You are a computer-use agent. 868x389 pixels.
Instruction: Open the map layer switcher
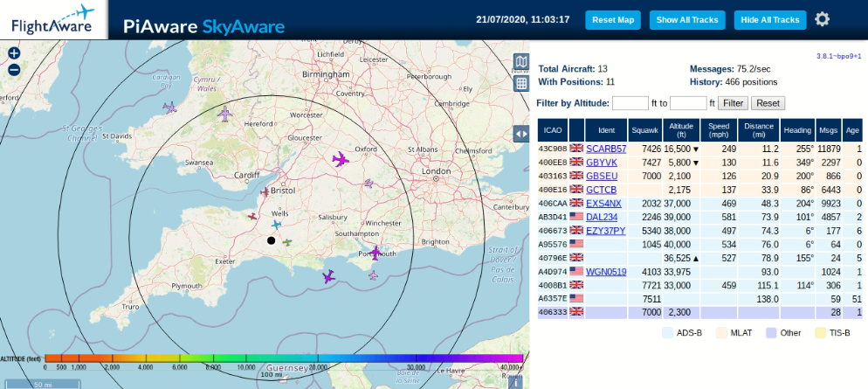pyautogui.click(x=521, y=63)
